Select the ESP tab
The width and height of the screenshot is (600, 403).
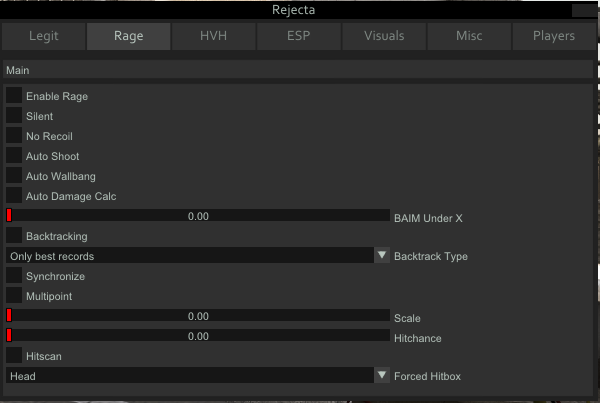click(298, 36)
